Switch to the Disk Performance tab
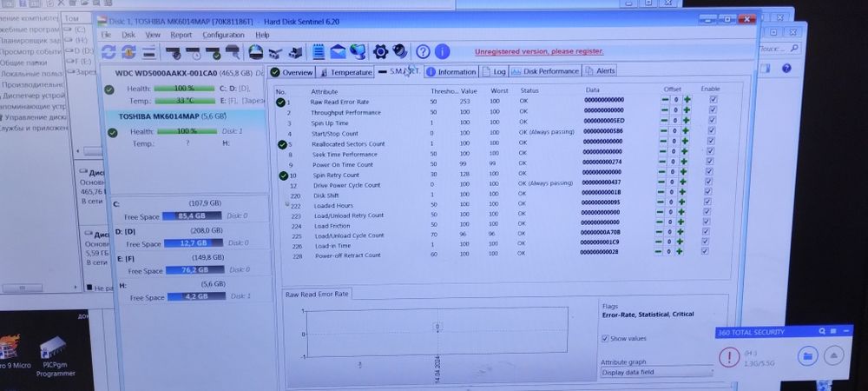This screenshot has height=391, width=868. tap(545, 71)
